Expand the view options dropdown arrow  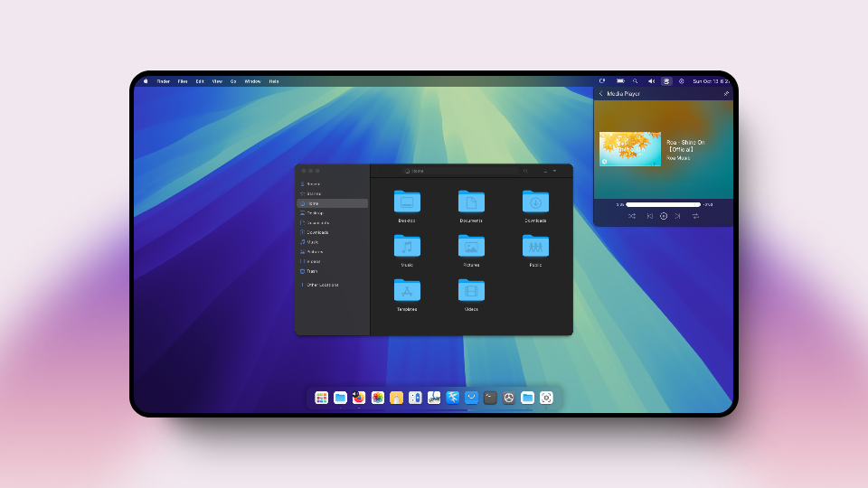pyautogui.click(x=554, y=172)
